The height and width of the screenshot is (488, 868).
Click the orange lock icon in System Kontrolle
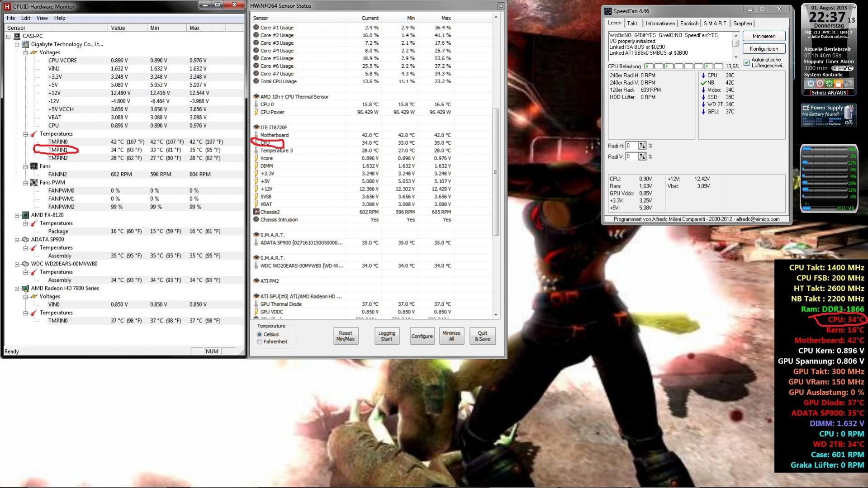pyautogui.click(x=838, y=84)
